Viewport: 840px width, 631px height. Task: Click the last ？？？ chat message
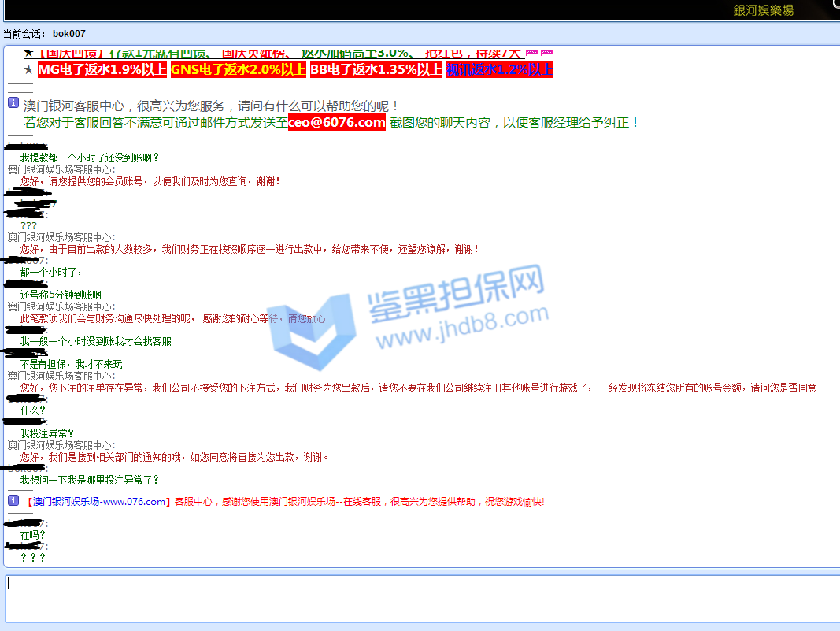[33, 558]
